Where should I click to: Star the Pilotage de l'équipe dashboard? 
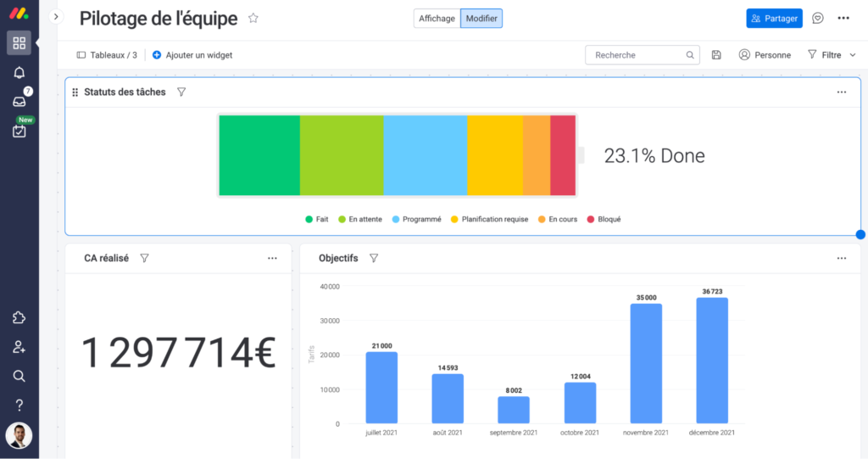[x=253, y=19]
